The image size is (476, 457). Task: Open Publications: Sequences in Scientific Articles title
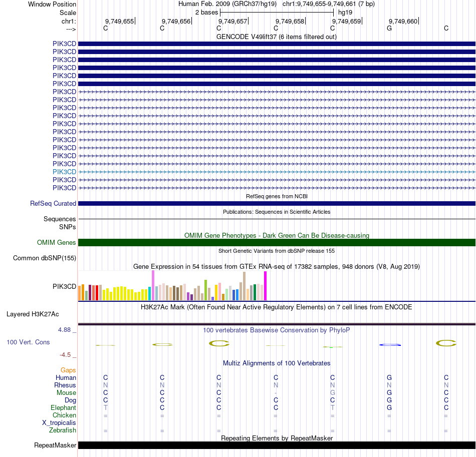(277, 212)
